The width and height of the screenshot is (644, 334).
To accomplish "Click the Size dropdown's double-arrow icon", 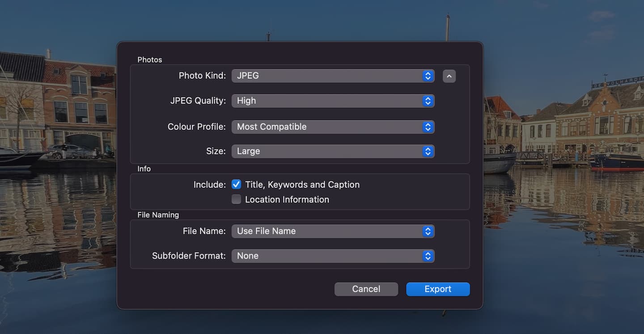I will tap(429, 151).
